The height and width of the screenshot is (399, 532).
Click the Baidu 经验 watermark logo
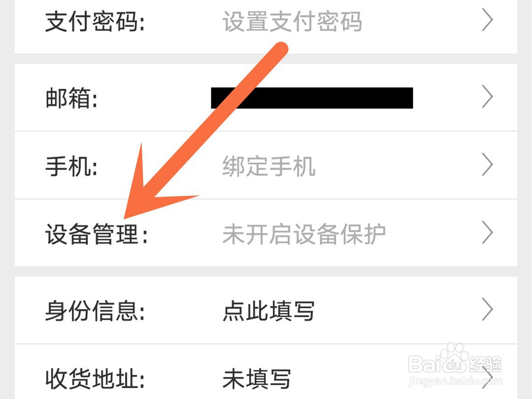[455, 365]
